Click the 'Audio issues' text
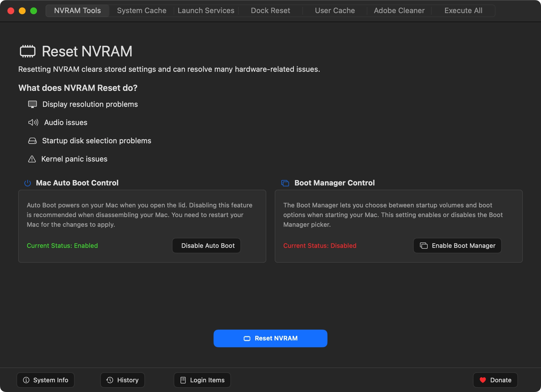541x392 pixels. tap(66, 122)
